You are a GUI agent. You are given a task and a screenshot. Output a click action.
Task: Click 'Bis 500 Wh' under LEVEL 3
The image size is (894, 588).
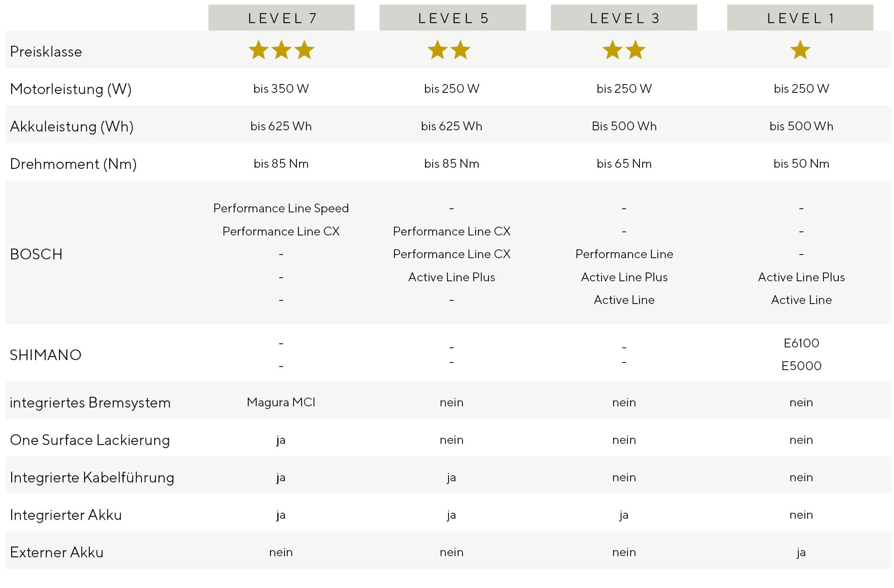tap(624, 126)
